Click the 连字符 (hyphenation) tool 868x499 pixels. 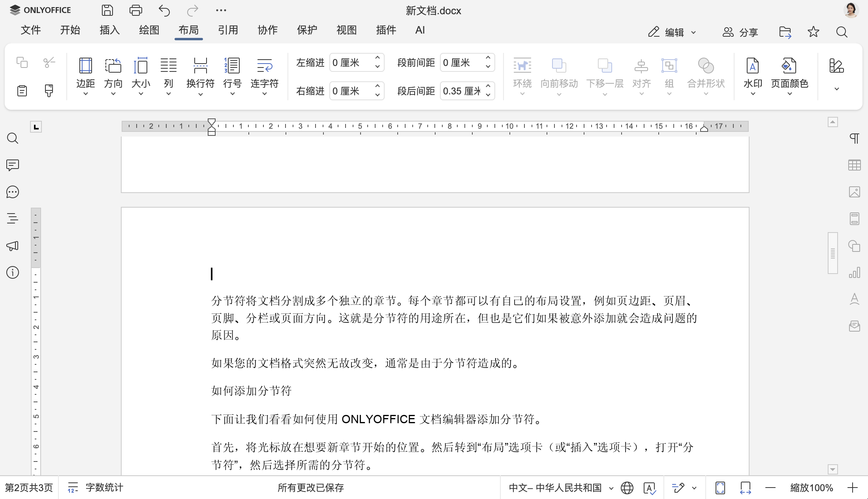click(x=264, y=75)
